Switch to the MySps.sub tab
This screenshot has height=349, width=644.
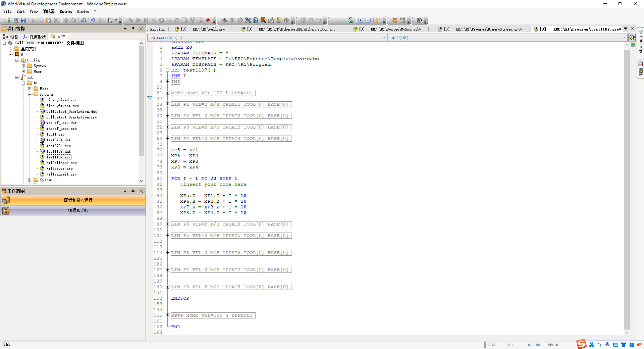click(x=387, y=29)
